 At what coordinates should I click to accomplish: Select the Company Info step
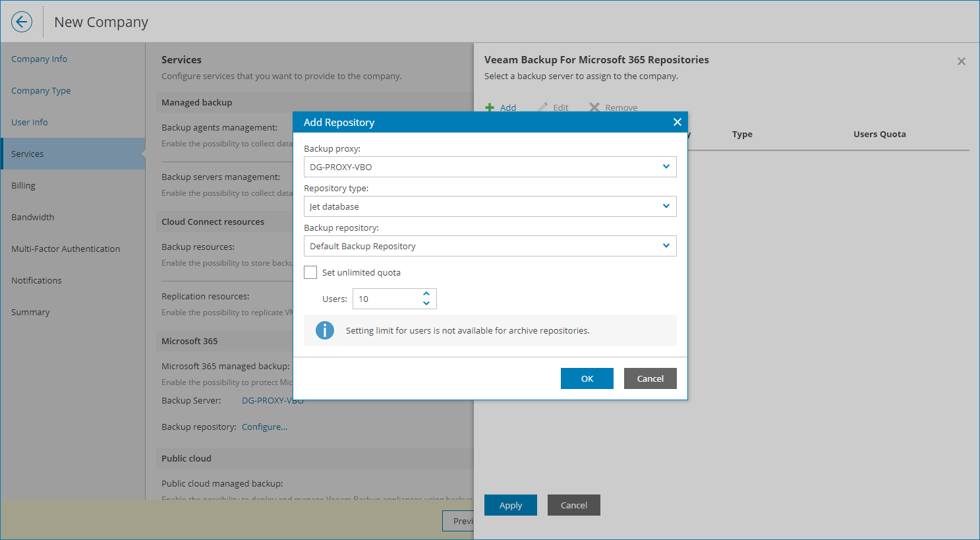point(40,59)
